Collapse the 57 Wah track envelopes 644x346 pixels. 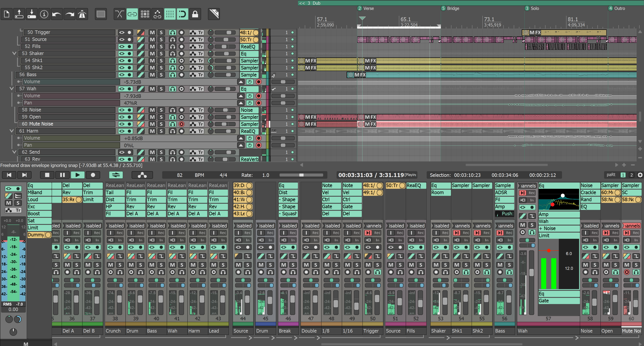(x=12, y=89)
